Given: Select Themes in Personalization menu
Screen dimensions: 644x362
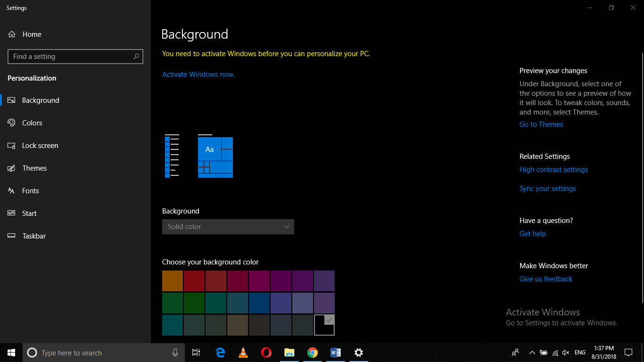Looking at the screenshot, I should pos(34,168).
